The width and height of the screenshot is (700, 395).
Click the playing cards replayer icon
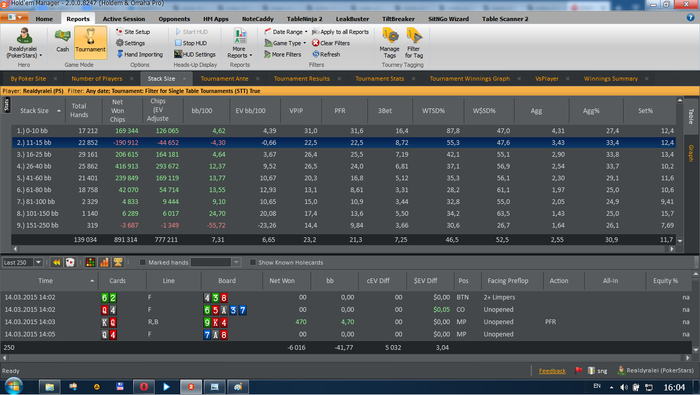click(x=70, y=262)
